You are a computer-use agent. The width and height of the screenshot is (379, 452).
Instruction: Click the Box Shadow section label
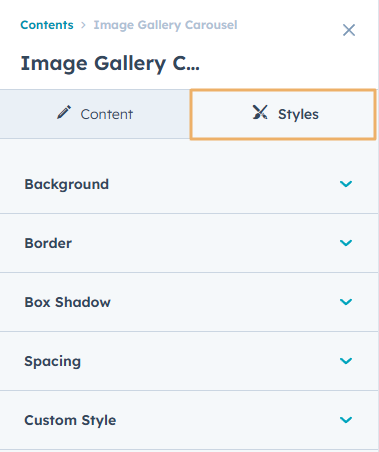67,302
